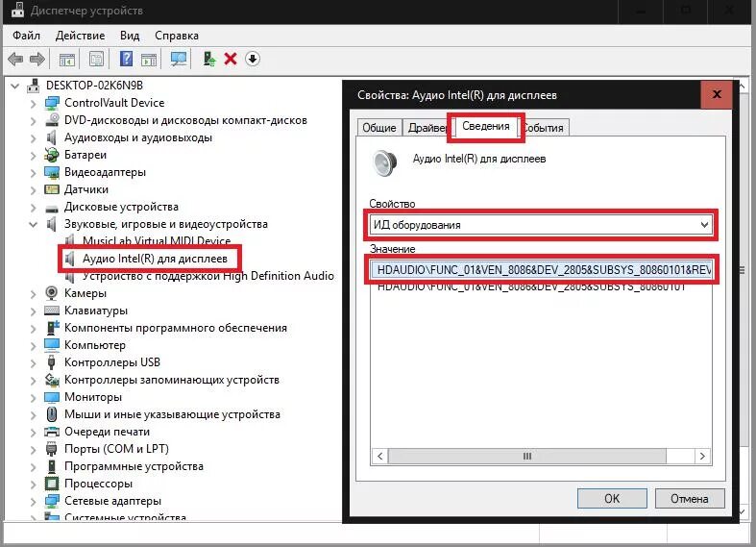Select the Очереди печати tree label
Viewport: 756px width, 547px height.
[x=107, y=432]
